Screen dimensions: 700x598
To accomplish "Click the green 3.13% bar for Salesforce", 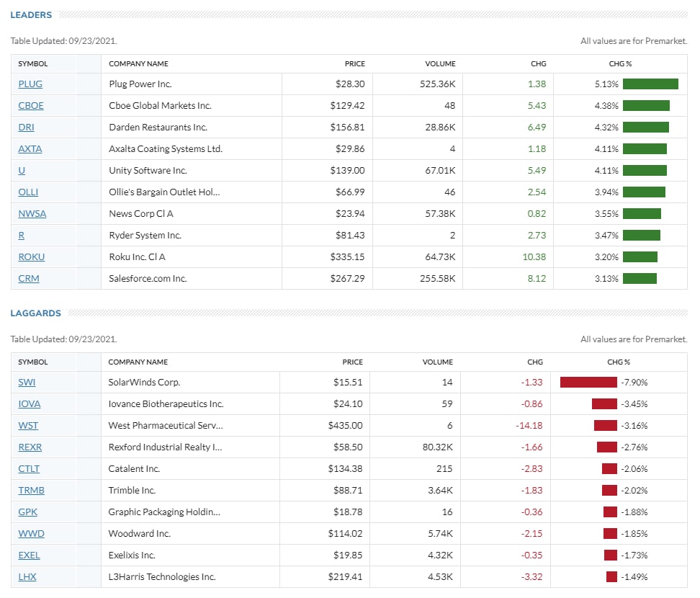I will 640,279.
